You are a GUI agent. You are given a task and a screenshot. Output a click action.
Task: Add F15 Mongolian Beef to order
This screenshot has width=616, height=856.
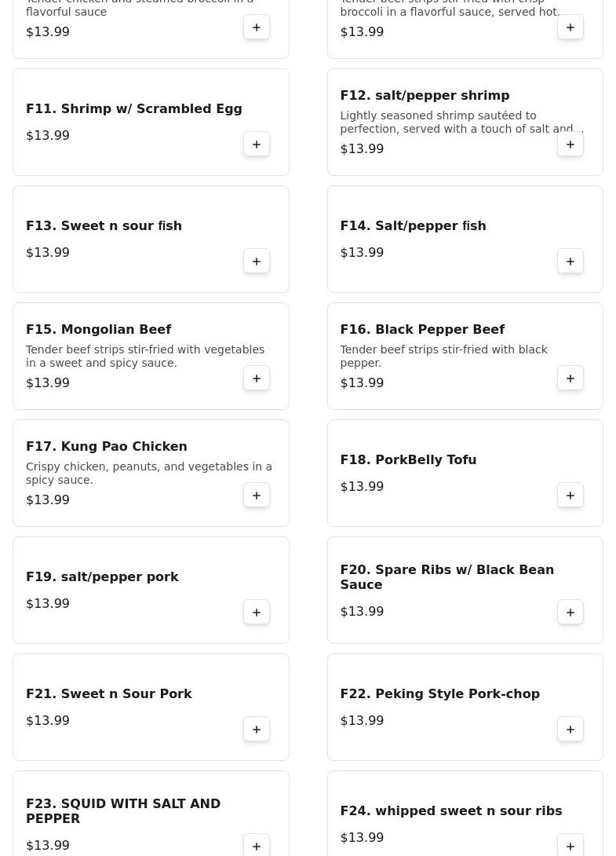click(x=257, y=379)
